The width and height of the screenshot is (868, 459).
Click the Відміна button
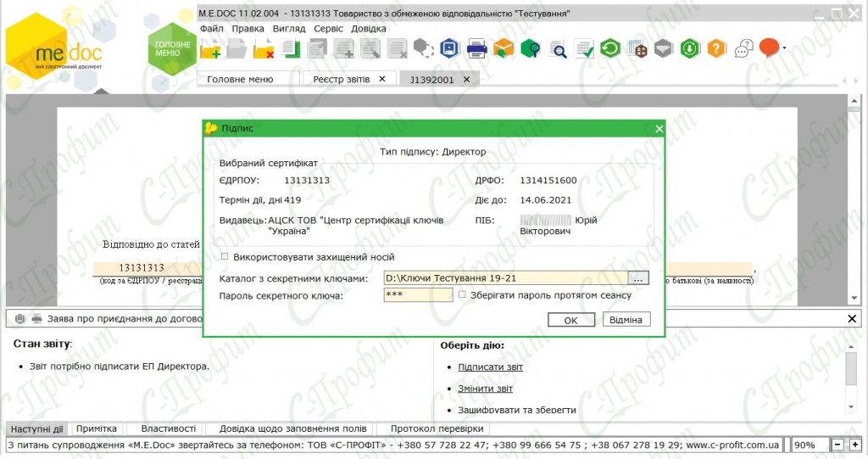(x=626, y=319)
